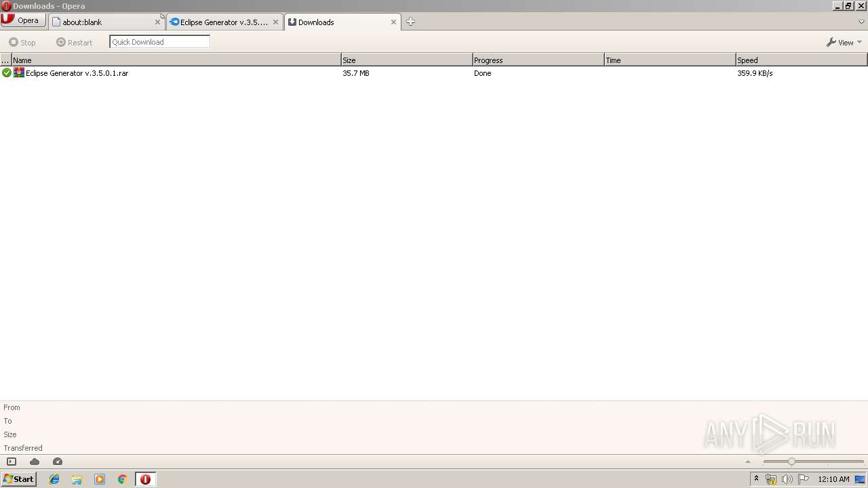
Task: Click the WinRAR archive file icon
Action: [19, 73]
